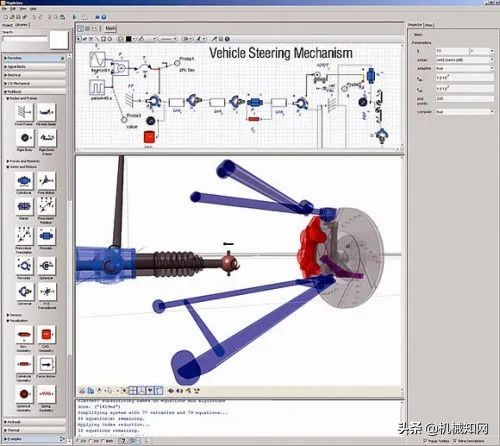This screenshot has width=500, height=446.
Task: Collapse the Bodies and Frames section
Action: coord(22,99)
